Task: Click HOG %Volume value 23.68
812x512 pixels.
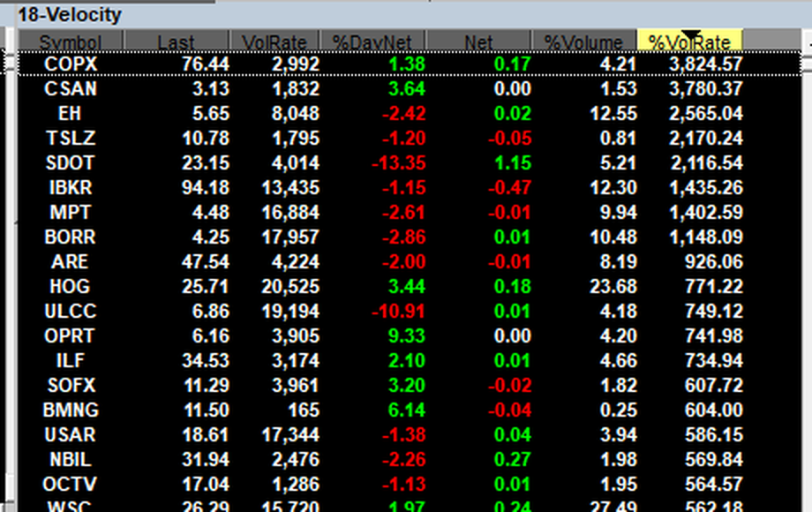Action: (613, 286)
